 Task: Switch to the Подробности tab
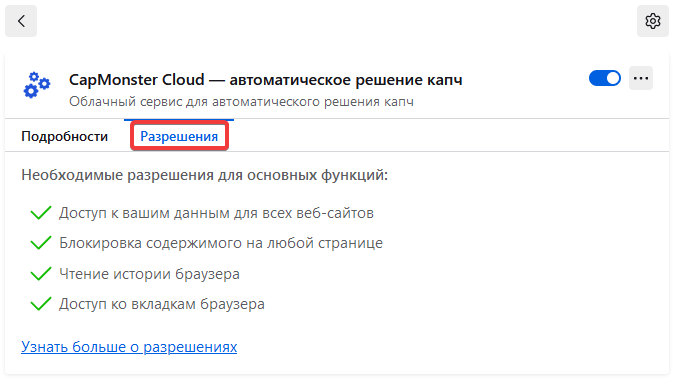pos(65,136)
